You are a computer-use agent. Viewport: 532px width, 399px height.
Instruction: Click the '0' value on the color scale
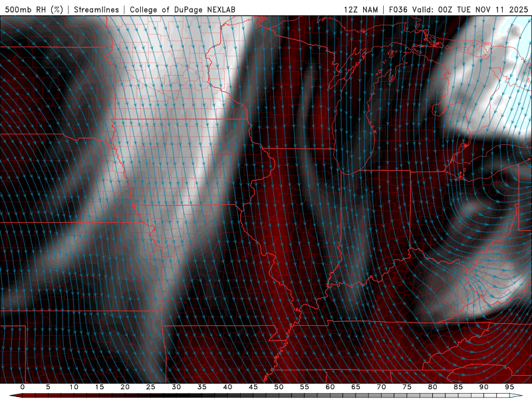coord(23,387)
